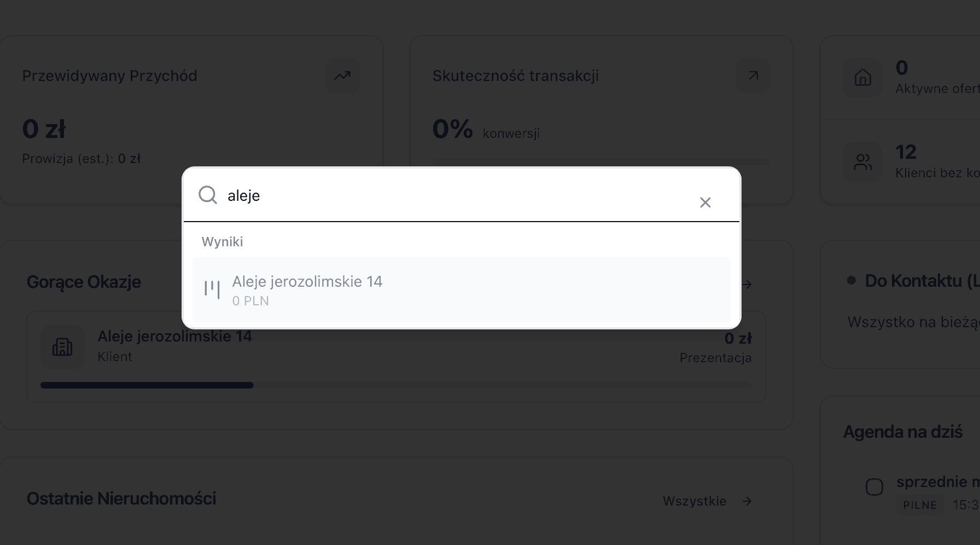The image size is (980, 545).
Task: Click the progress bar under Aleje jerozolimskie
Action: pos(396,385)
